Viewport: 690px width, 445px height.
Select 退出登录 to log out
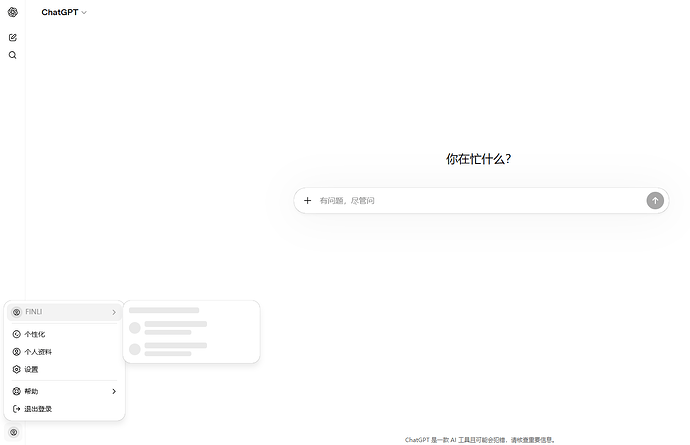pos(64,409)
